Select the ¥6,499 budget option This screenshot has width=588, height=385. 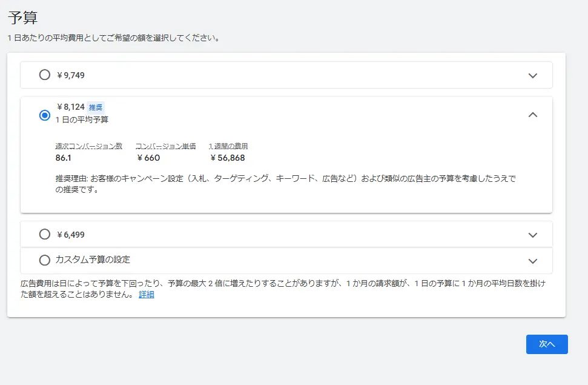click(x=44, y=234)
